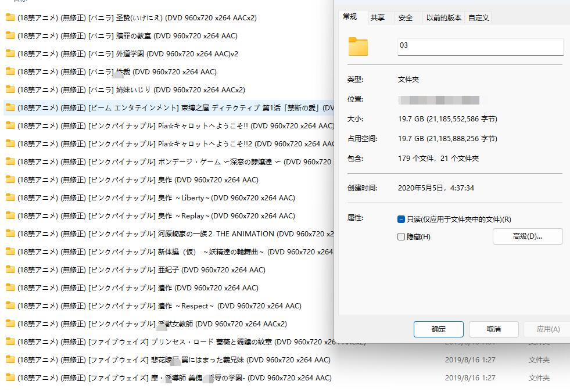Open the 共享 tab

pos(378,18)
